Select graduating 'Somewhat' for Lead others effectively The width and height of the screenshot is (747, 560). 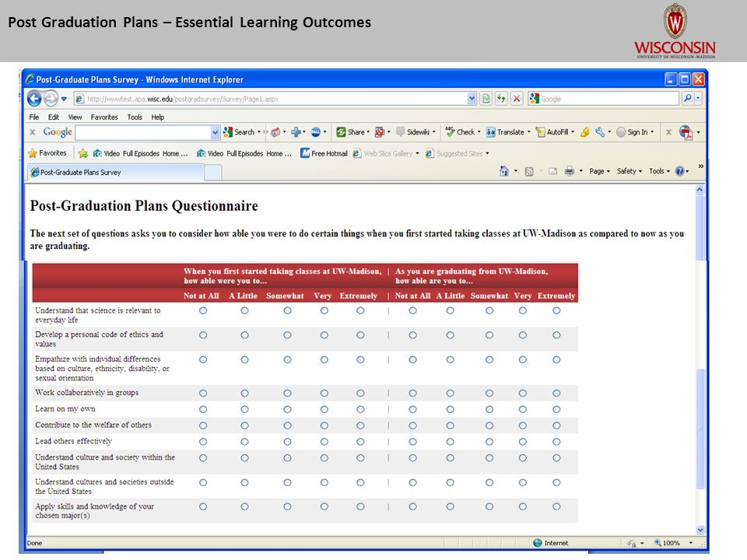point(489,442)
